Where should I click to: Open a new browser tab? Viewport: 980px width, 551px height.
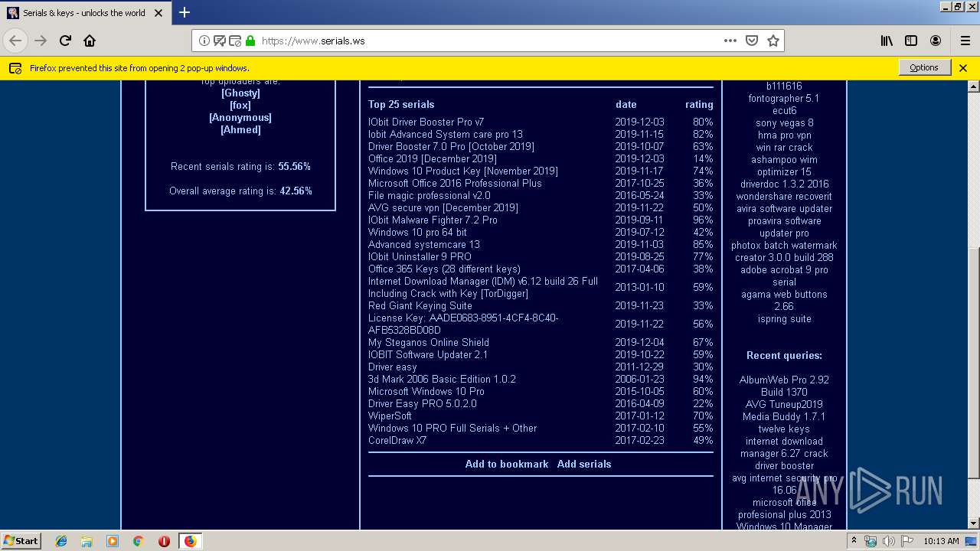pos(185,12)
